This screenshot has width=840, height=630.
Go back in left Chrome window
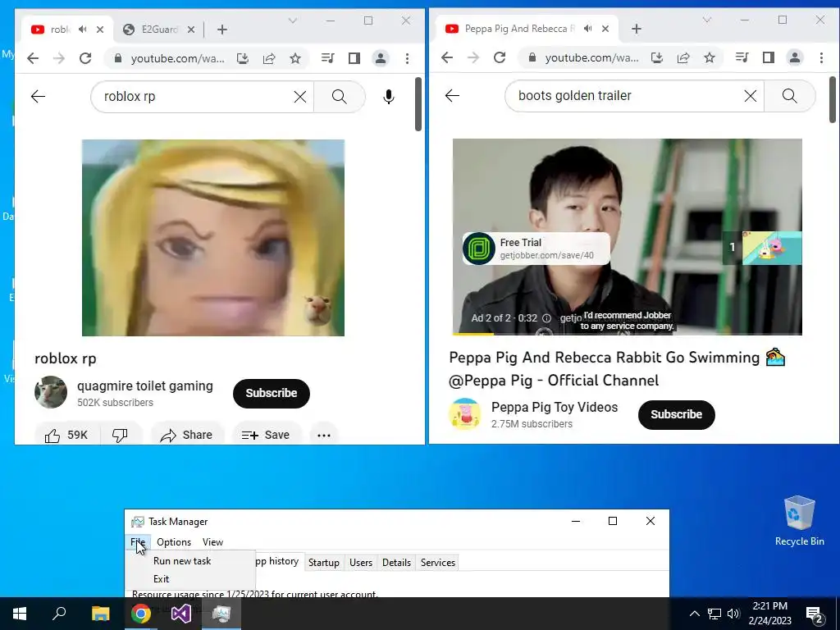(33, 58)
